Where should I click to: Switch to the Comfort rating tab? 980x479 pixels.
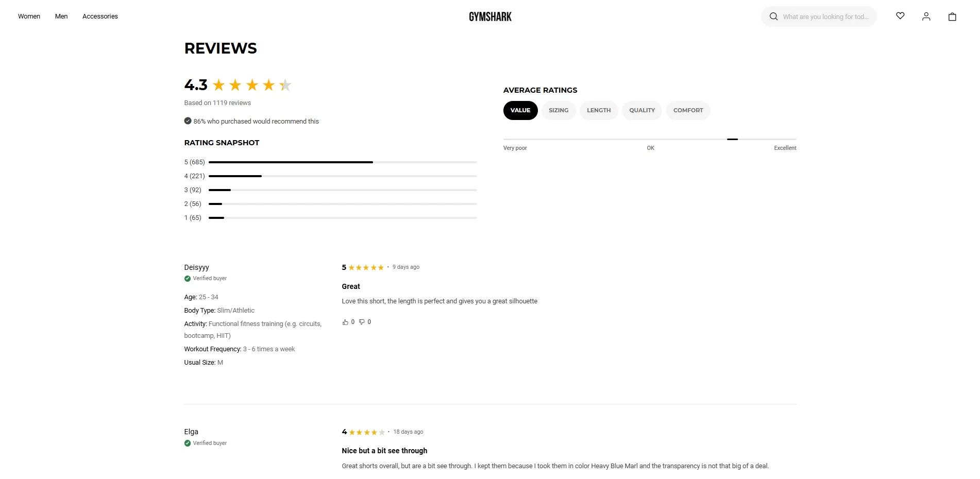(688, 110)
